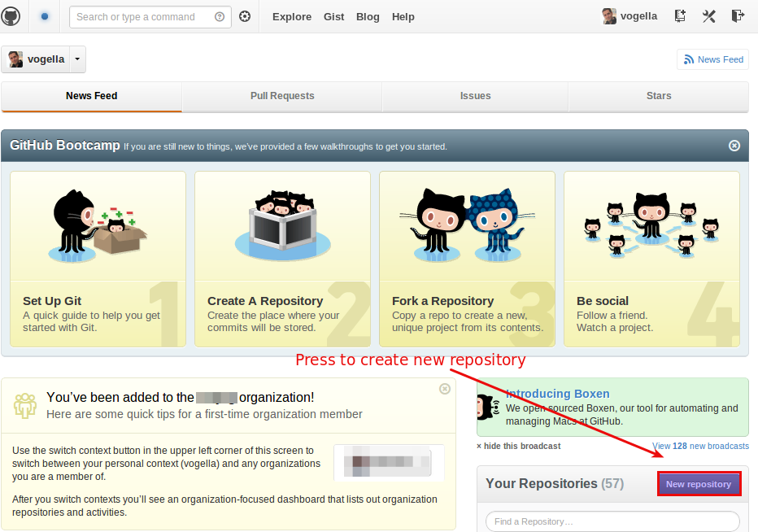Open the Set Up Git illustration
Image resolution: width=758 pixels, height=532 pixels.
98,226
